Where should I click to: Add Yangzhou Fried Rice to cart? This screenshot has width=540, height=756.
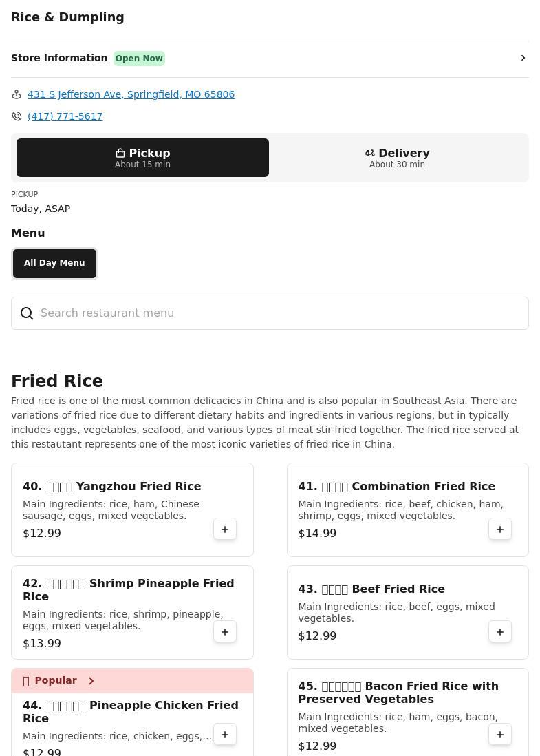tap(225, 529)
